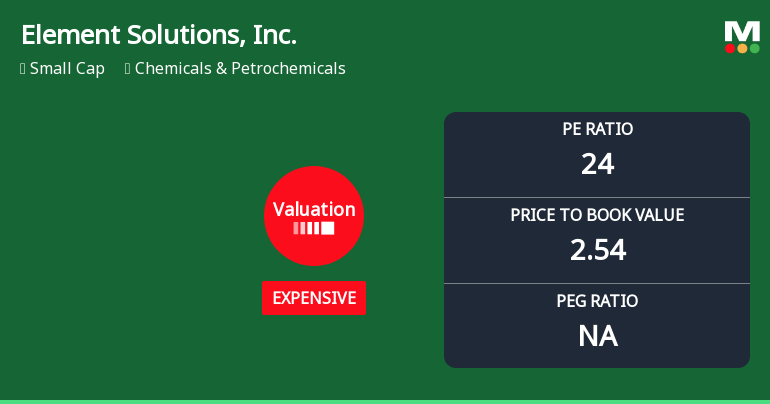This screenshot has height=404, width=770.
Task: Click the Chemicals & Petrochemicals sector icon
Action: tap(127, 69)
